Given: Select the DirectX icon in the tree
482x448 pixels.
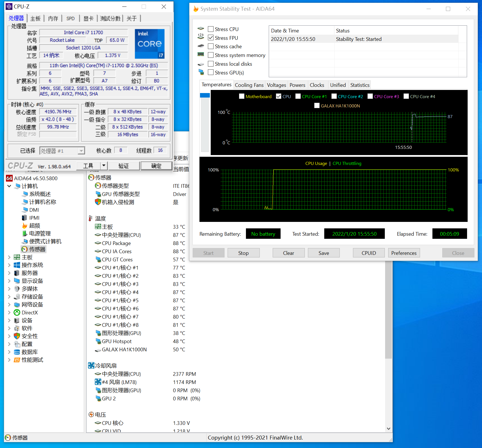Looking at the screenshot, I should (x=17, y=312).
